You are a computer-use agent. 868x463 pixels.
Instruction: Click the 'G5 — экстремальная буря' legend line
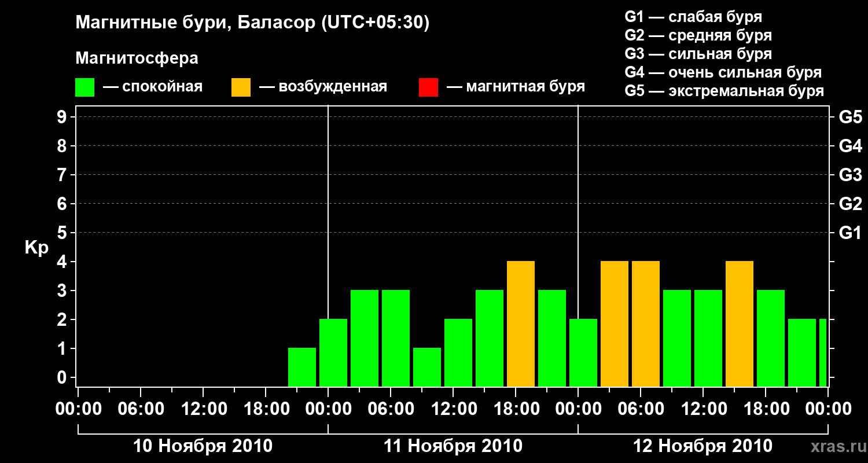click(x=724, y=91)
